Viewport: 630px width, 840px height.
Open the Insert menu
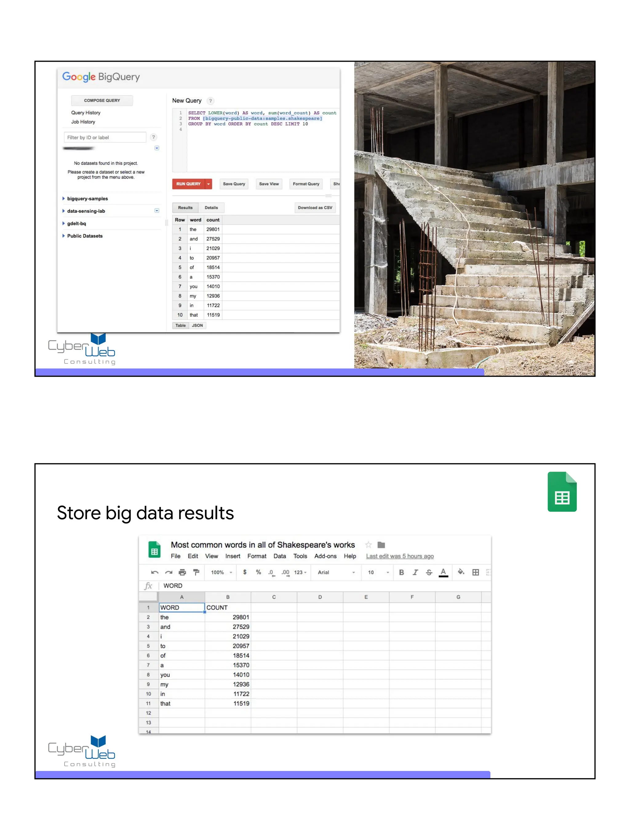tap(233, 556)
